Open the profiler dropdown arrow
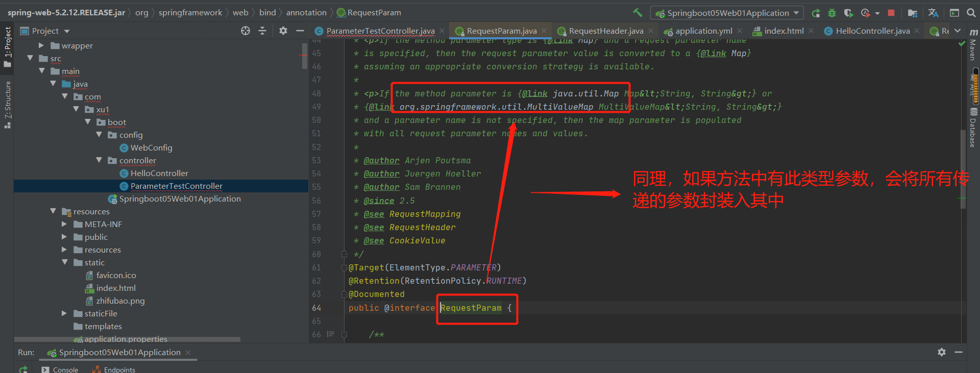The width and height of the screenshot is (980, 373). click(877, 13)
